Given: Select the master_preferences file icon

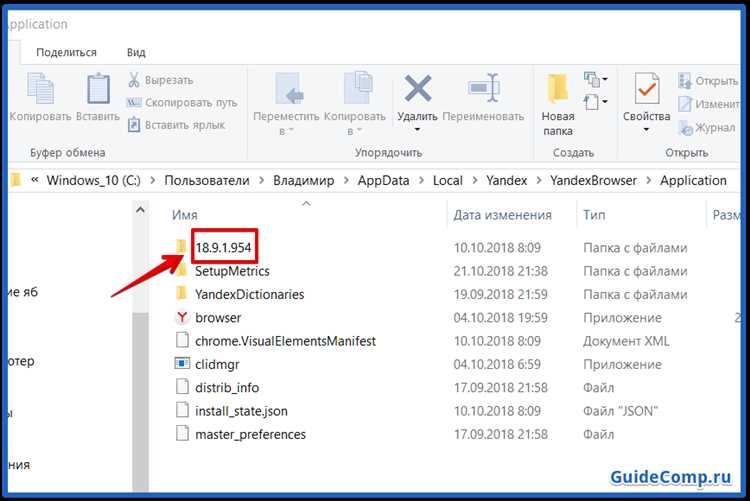Looking at the screenshot, I should tap(182, 434).
